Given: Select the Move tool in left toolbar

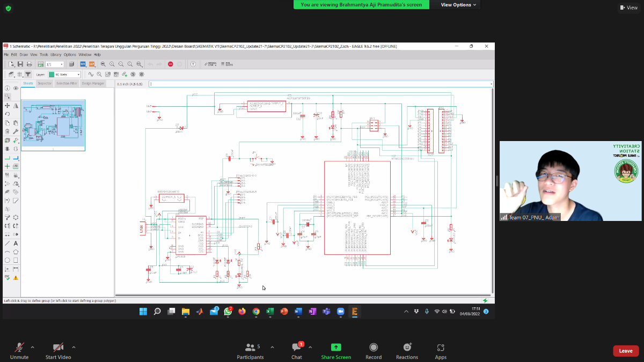Looking at the screenshot, I should tap(7, 106).
